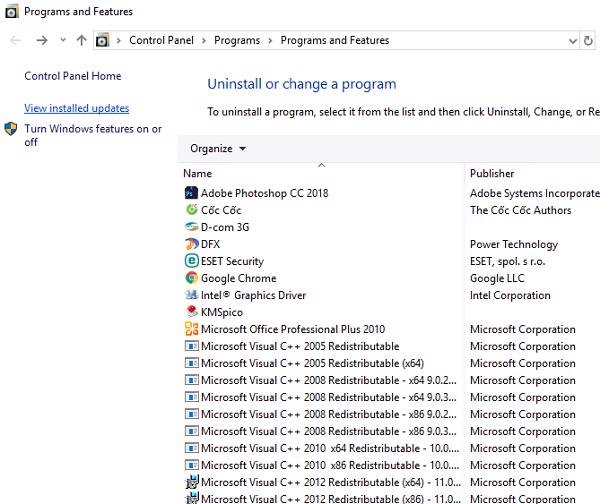
Task: Click the D-com 3G program icon
Action: 192,227
